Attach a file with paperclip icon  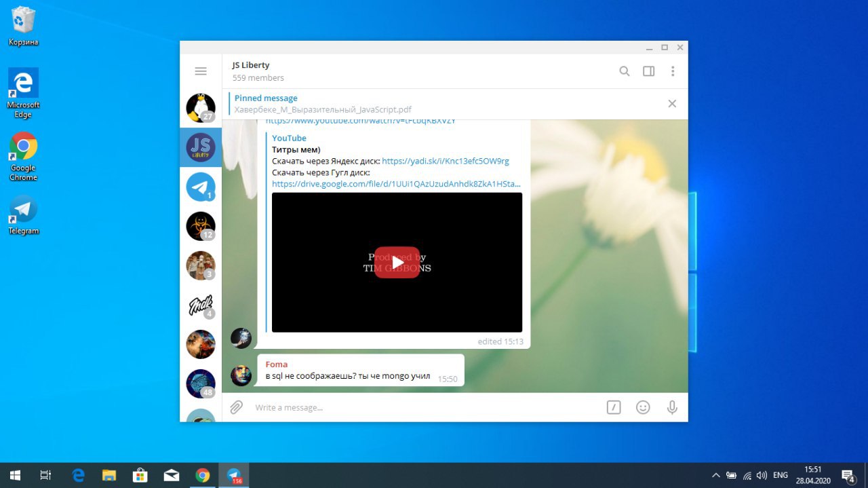point(236,407)
